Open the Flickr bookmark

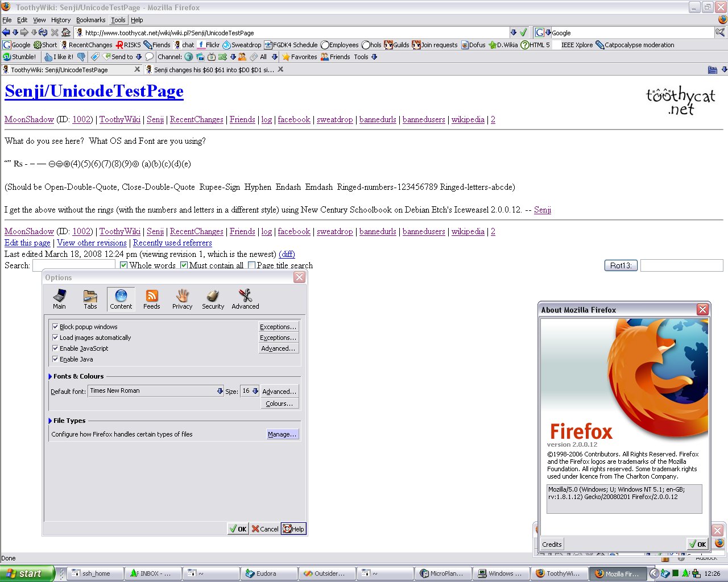point(208,45)
